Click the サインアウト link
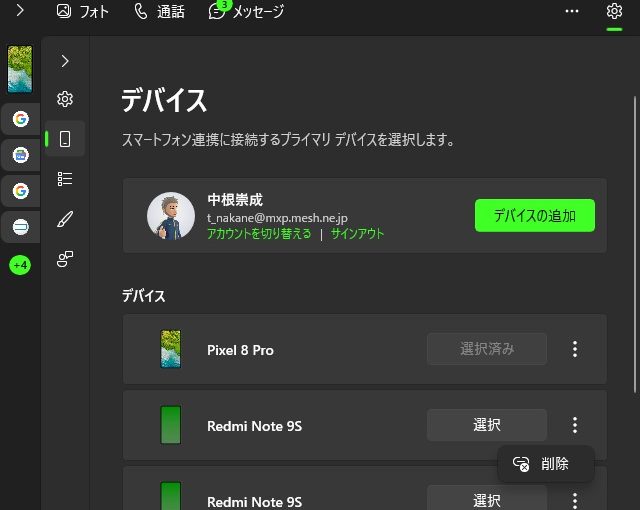 click(x=357, y=234)
